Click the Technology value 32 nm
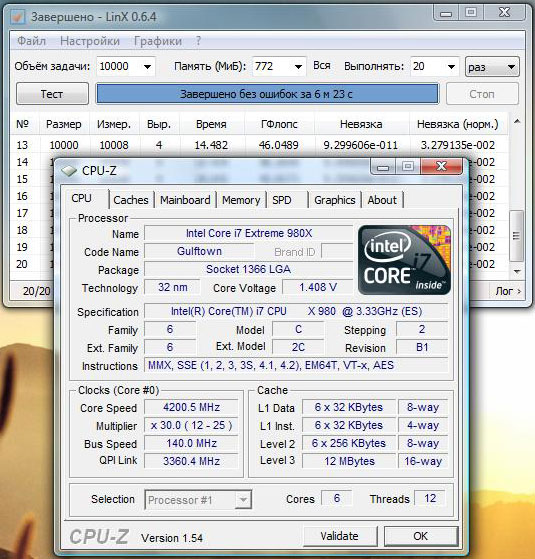 173,287
